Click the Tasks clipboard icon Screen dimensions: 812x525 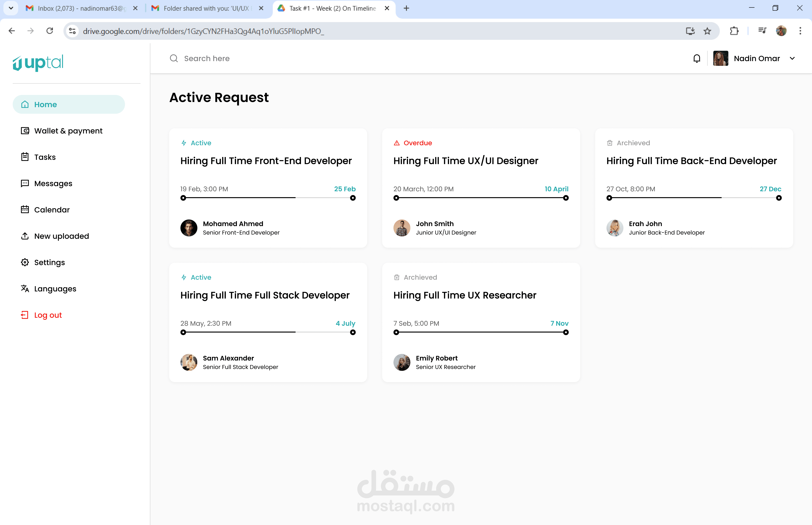pos(25,157)
